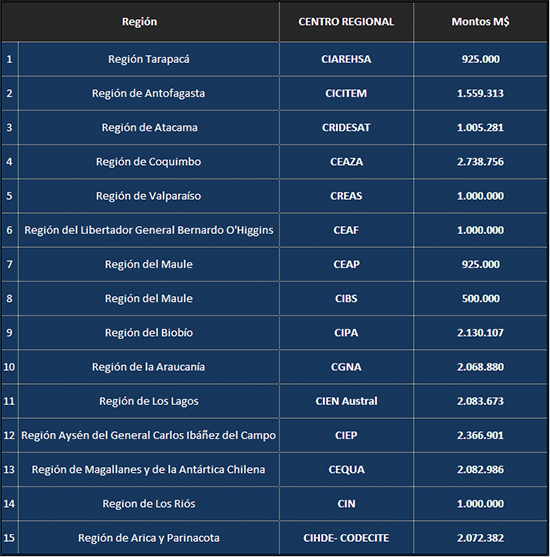Click the Región column header
This screenshot has width=550, height=557.
click(140, 22)
